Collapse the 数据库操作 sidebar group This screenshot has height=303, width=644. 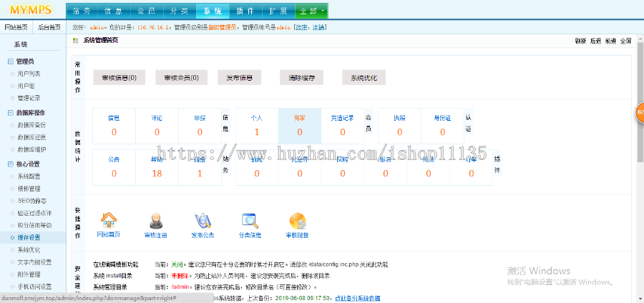point(11,113)
